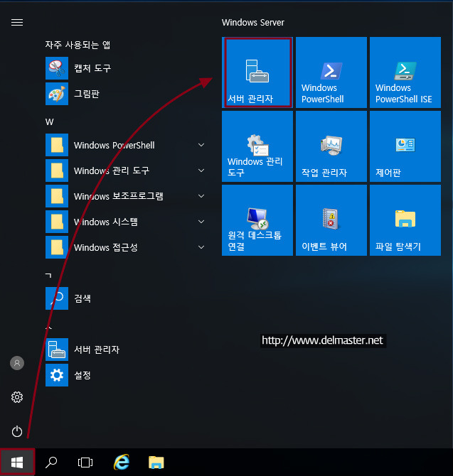The height and width of the screenshot is (476, 453).
Task: Expand the Windows PowerShell folder chevron
Action: coord(201,145)
